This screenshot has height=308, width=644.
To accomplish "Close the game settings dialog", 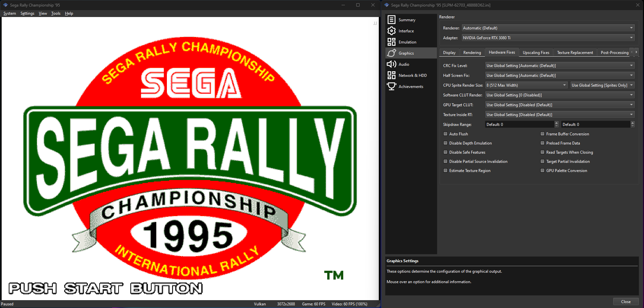I will pyautogui.click(x=626, y=301).
